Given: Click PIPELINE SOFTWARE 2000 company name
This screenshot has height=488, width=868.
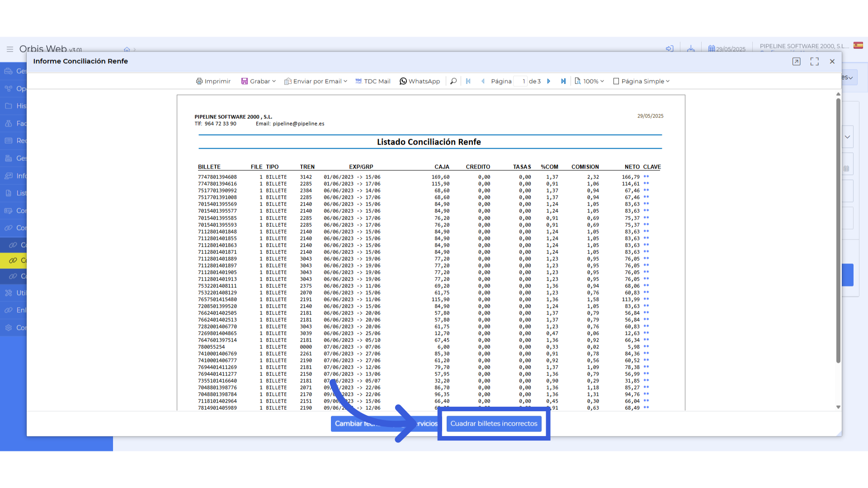Looking at the screenshot, I should [x=804, y=46].
